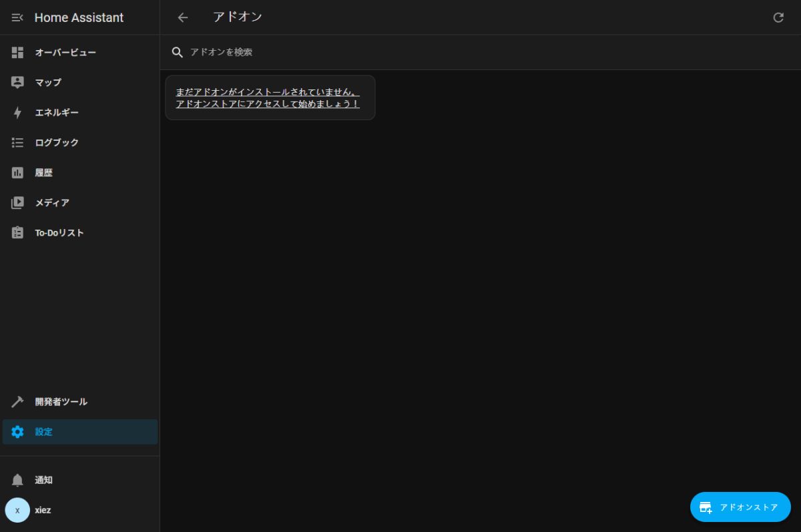
Task: Click the 通知 bell icon
Action: 18,480
